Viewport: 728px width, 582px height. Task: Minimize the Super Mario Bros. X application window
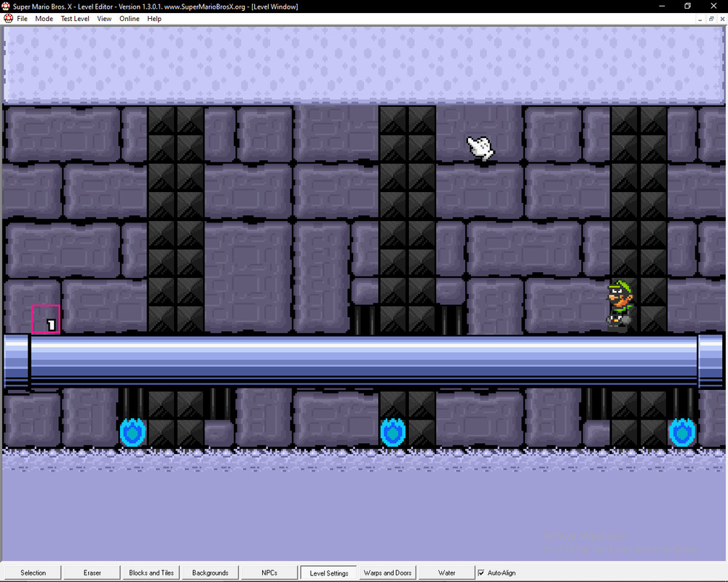(x=662, y=6)
